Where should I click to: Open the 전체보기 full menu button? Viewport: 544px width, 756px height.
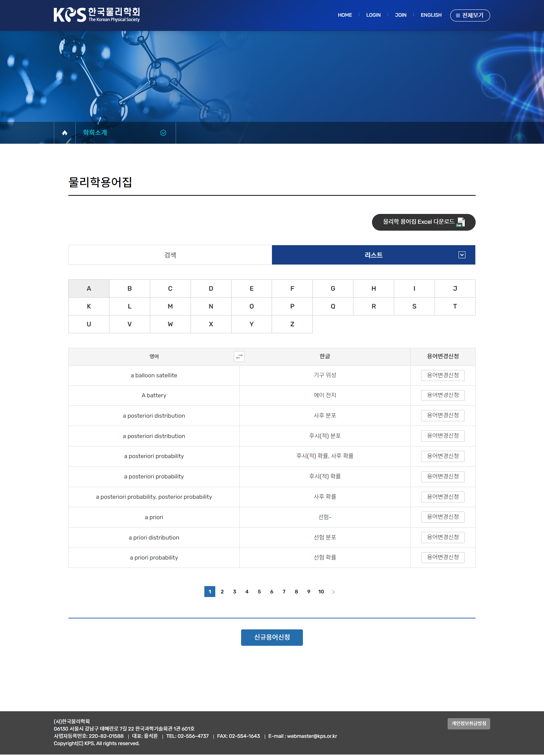click(470, 15)
